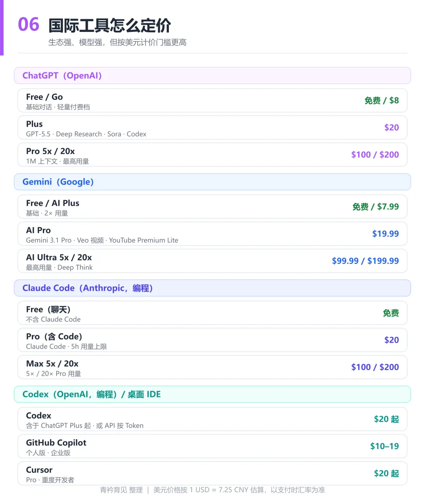The width and height of the screenshot is (425, 504).
Task: Click the ChatGPT (OpenAI) section header
Action: (213, 76)
